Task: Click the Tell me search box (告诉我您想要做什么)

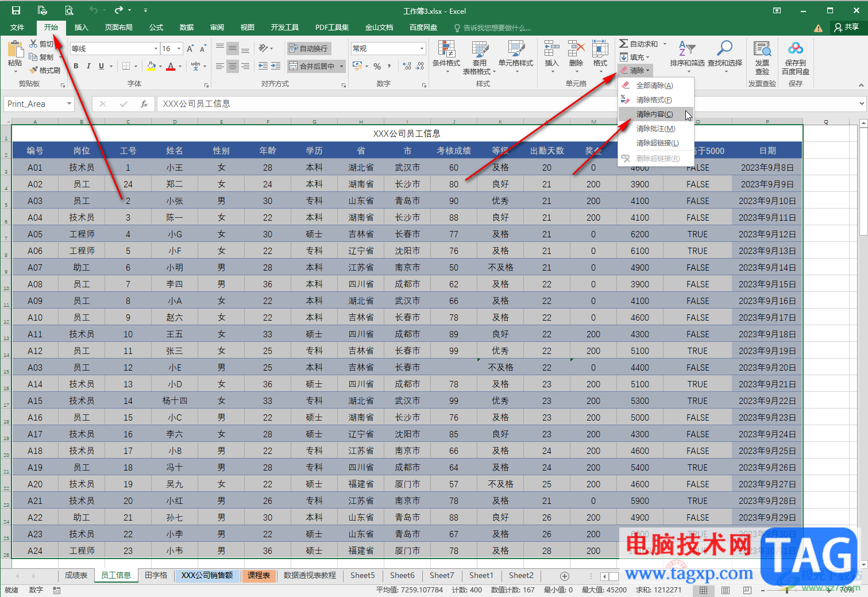Action: [x=493, y=28]
